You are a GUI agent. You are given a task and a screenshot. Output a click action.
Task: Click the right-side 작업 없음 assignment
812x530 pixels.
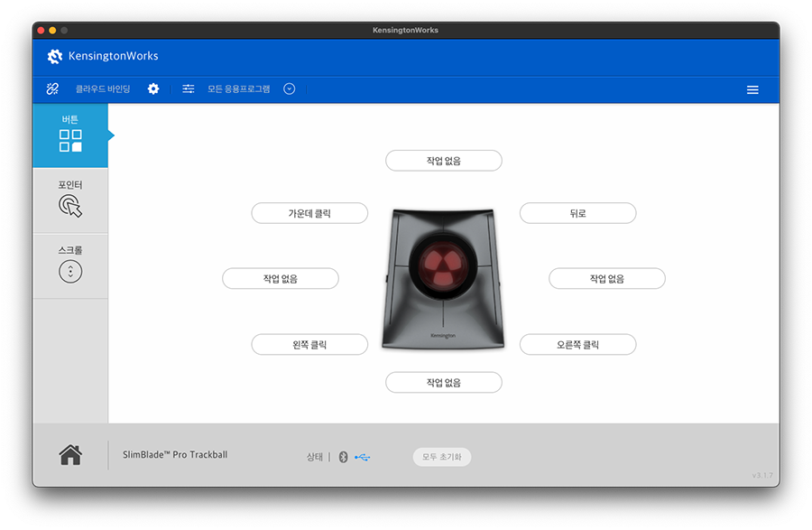(x=607, y=278)
